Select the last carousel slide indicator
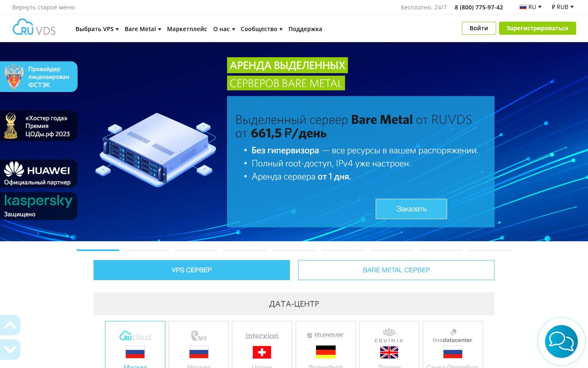 coord(490,250)
